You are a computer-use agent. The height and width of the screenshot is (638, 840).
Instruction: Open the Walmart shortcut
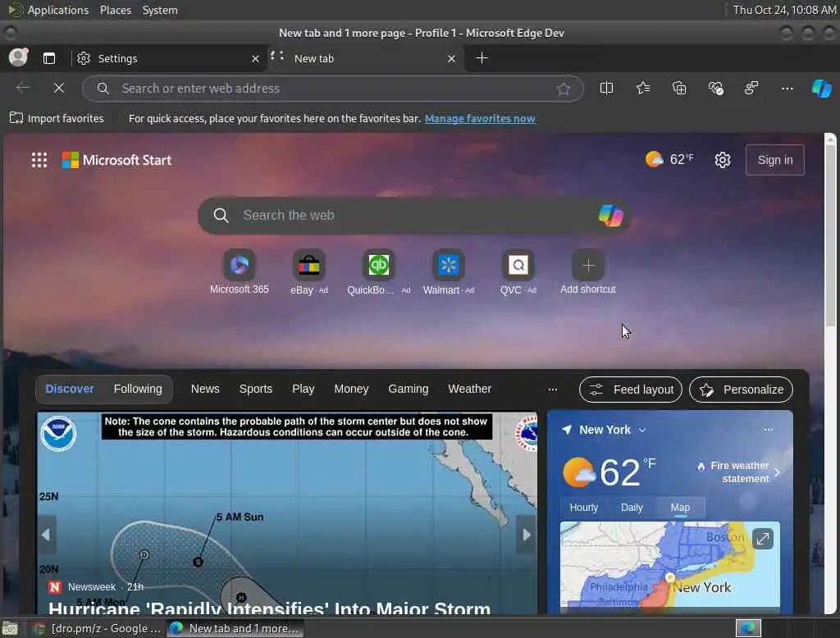click(x=449, y=271)
